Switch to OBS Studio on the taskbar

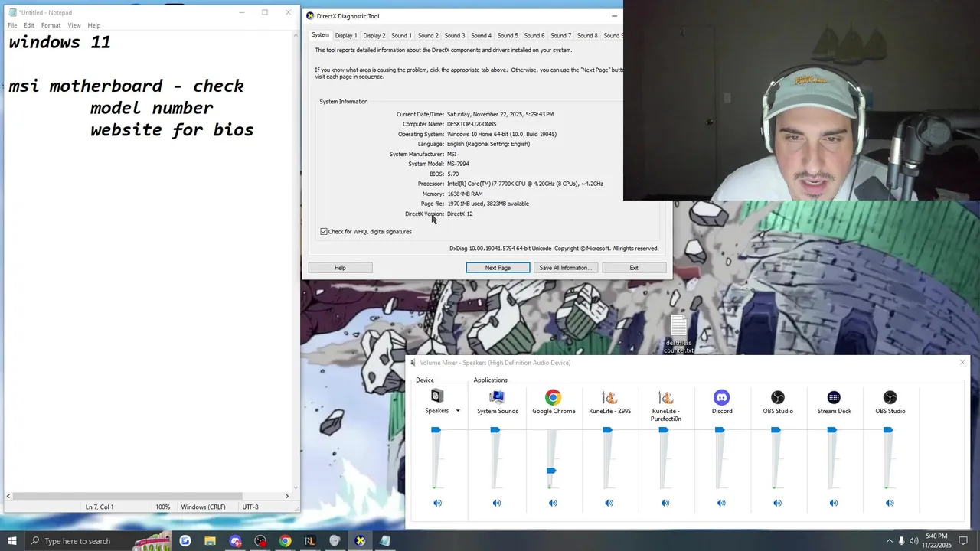(x=260, y=541)
